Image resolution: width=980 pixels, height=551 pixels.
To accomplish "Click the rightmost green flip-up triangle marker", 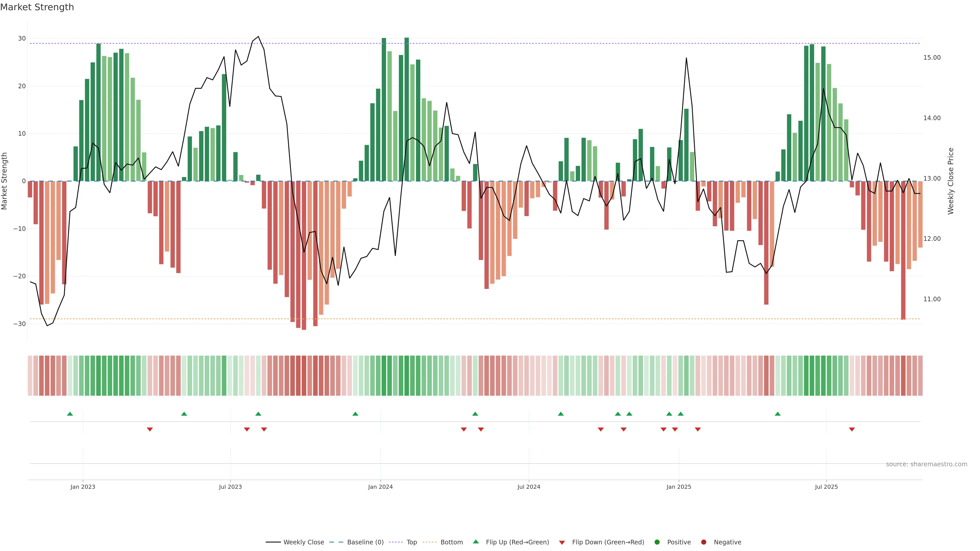I will pos(778,414).
